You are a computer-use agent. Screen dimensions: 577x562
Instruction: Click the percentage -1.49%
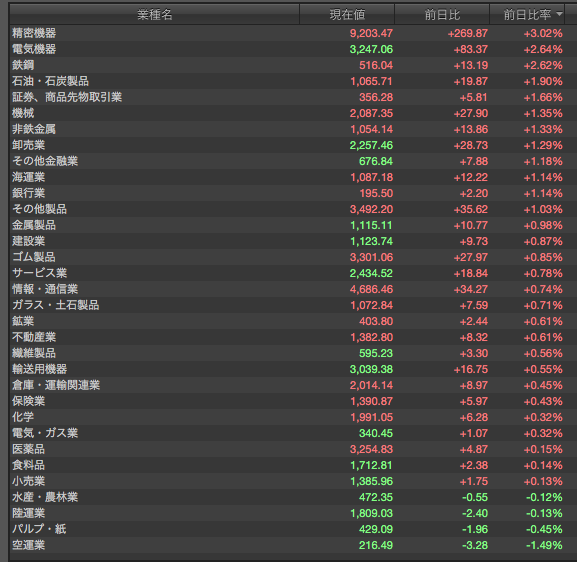[x=544, y=545]
